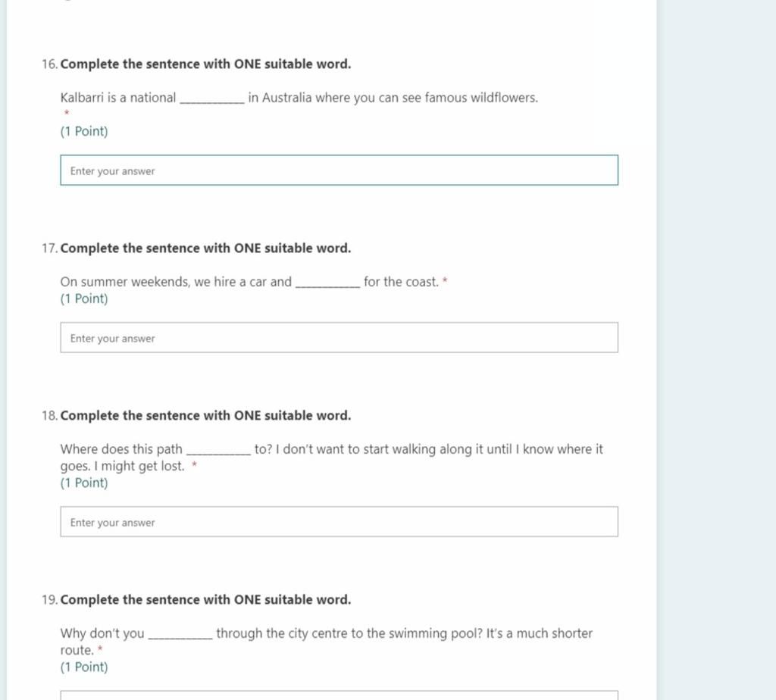Select the question 18 bold instruction heading
This screenshot has width=776, height=700.
point(205,416)
